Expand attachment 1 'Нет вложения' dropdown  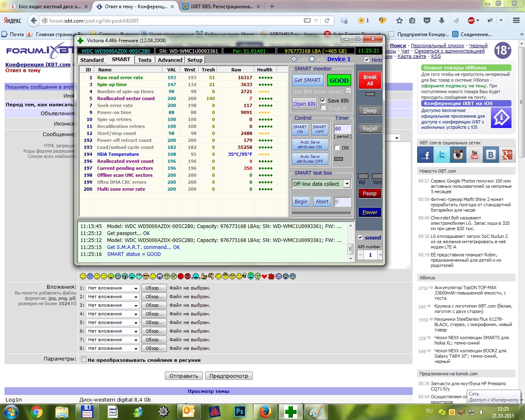pos(113,288)
